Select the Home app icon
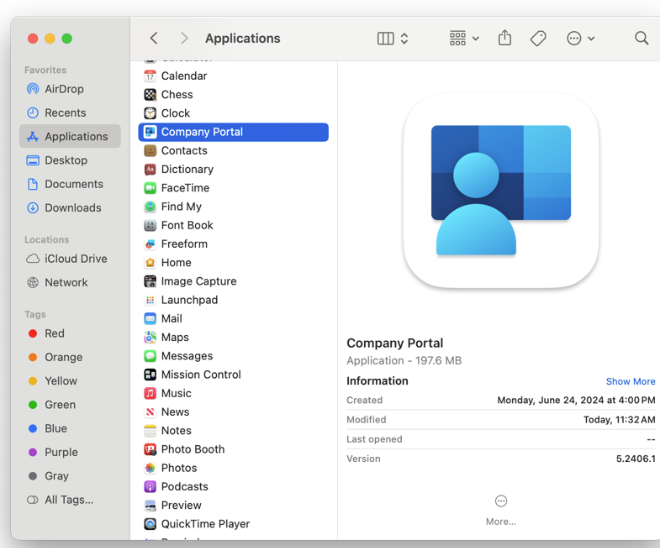This screenshot has width=660, height=548. click(150, 263)
